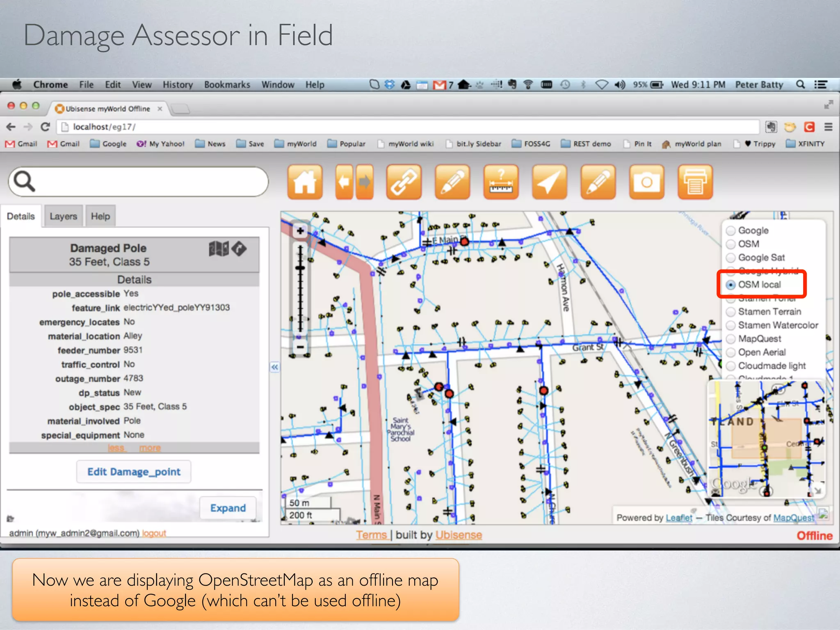Click the map zoom out minus button

pyautogui.click(x=300, y=347)
